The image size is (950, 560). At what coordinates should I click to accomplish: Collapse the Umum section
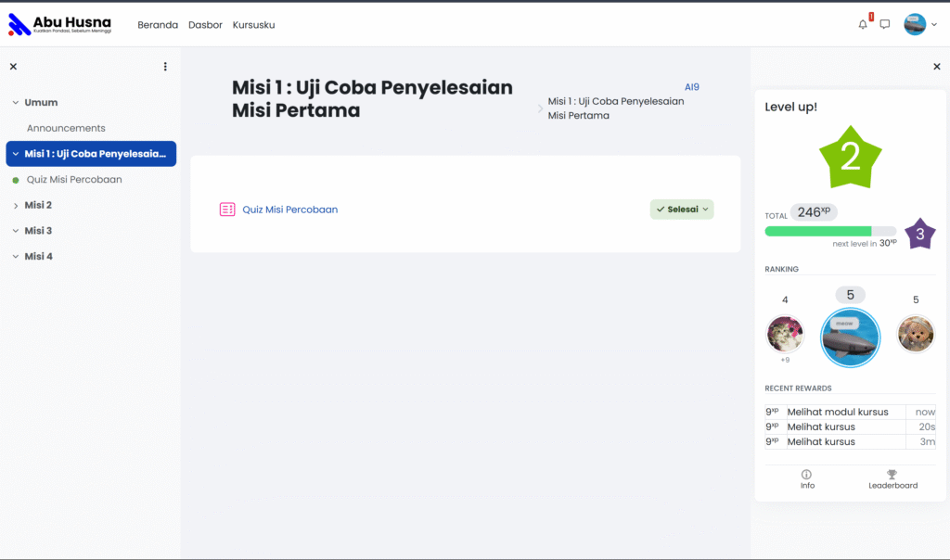16,103
